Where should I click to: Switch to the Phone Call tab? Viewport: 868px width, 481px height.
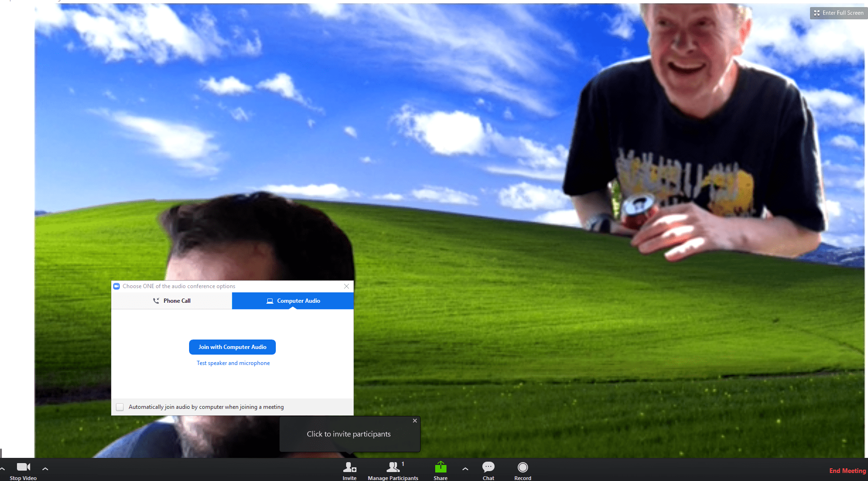pos(172,301)
